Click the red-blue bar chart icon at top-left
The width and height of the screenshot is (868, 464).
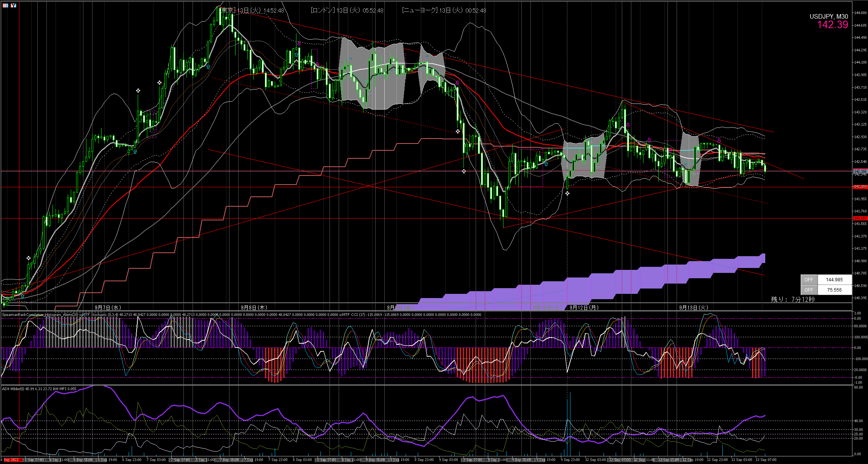(x=14, y=5)
